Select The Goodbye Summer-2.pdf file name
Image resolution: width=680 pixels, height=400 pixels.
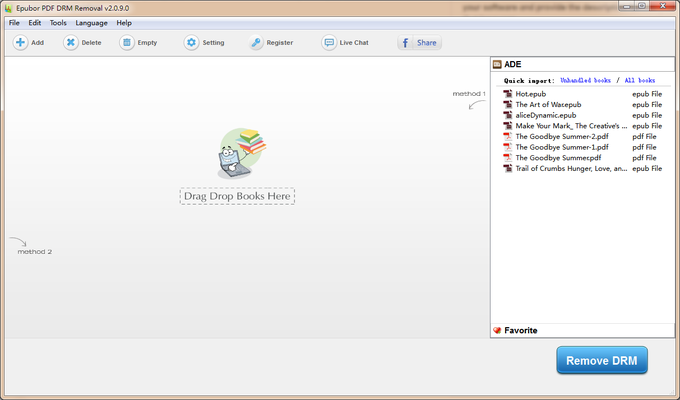click(562, 136)
